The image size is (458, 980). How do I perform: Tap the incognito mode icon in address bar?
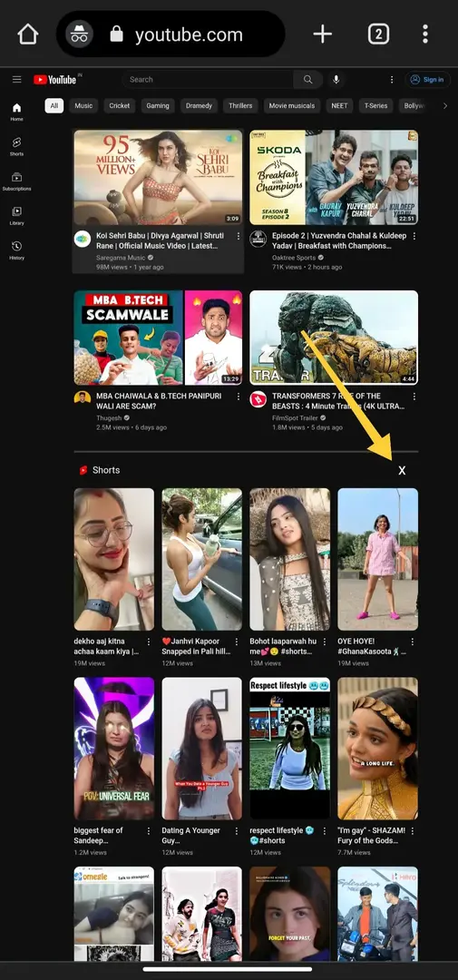(79, 34)
